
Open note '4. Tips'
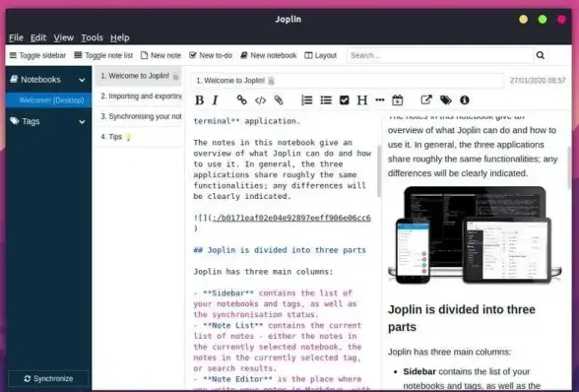139,137
